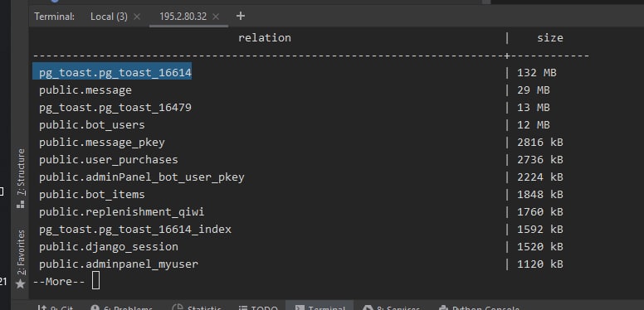Click the public.user_purchases relation
Viewport: 644px width, 310px height.
click(109, 159)
